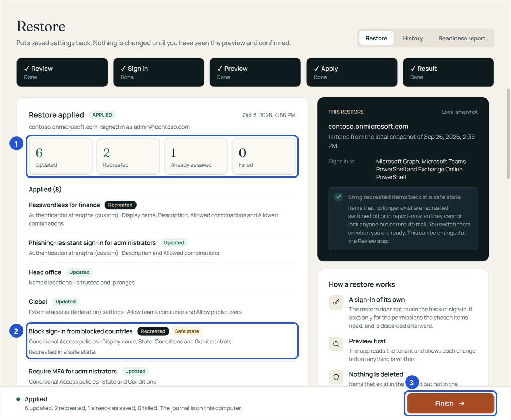Image resolution: width=511 pixels, height=420 pixels.
Task: Open the History tab
Action: (413, 38)
